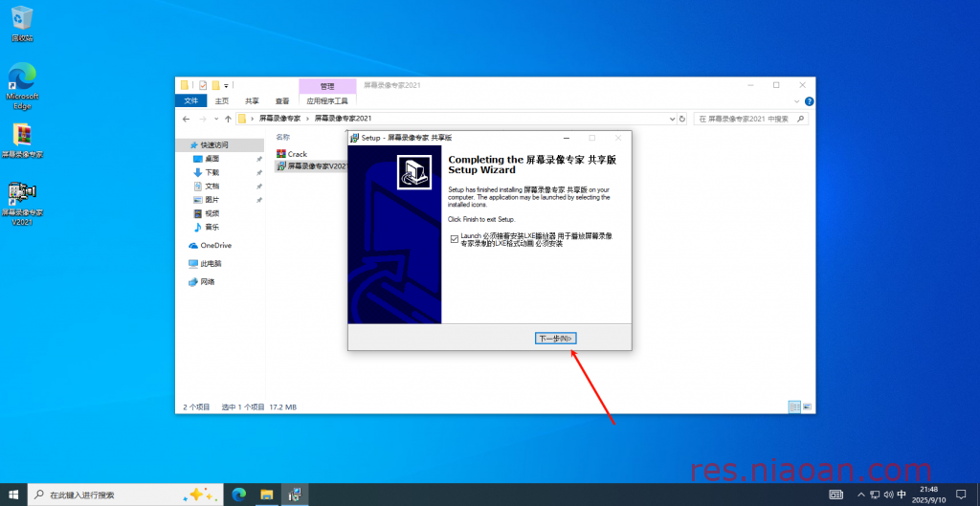
Task: Open 下载 in navigation pane
Action: [212, 172]
